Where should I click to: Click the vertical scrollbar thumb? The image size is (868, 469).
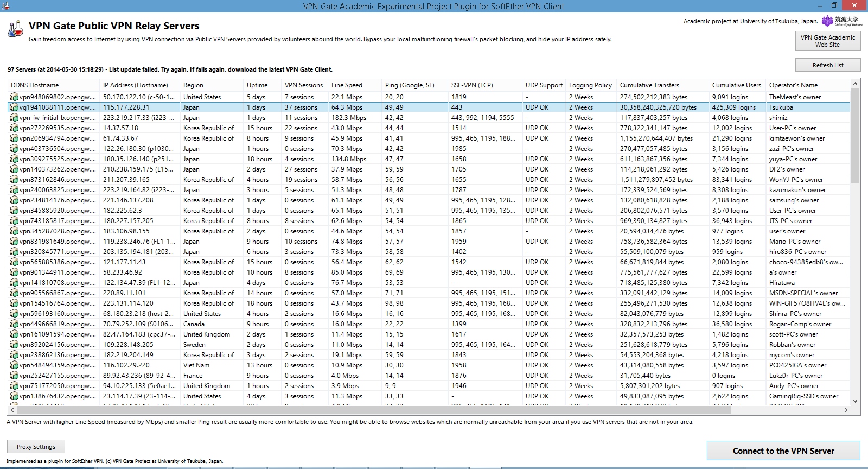click(x=856, y=136)
